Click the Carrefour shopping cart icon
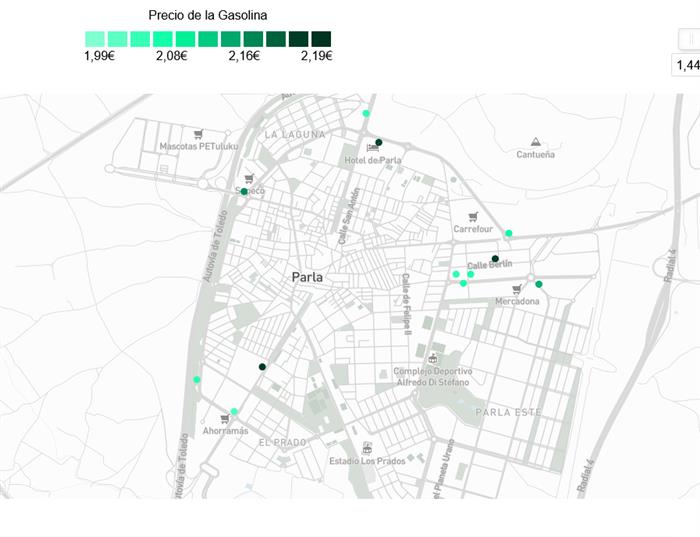 pos(473,216)
